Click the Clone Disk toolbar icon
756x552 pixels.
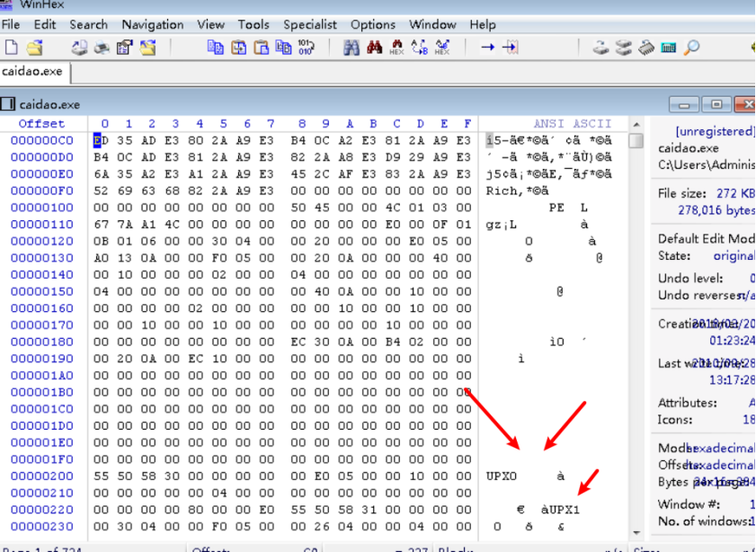(600, 48)
